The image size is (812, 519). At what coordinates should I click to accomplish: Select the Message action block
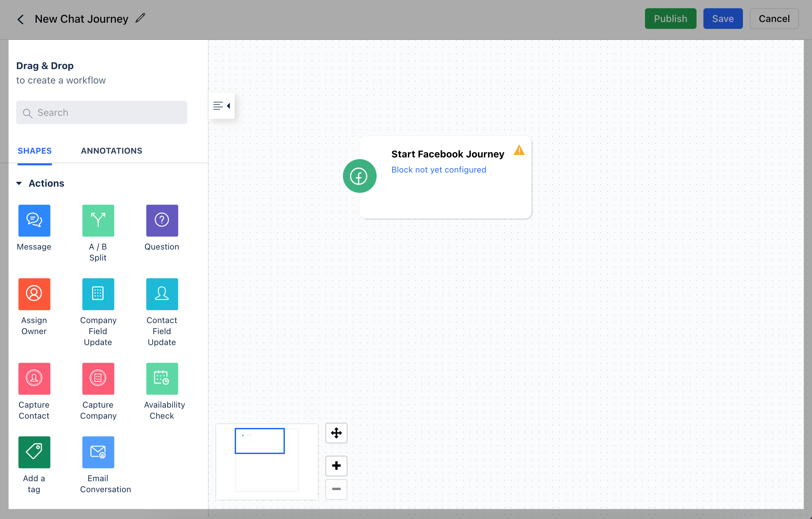tap(34, 221)
